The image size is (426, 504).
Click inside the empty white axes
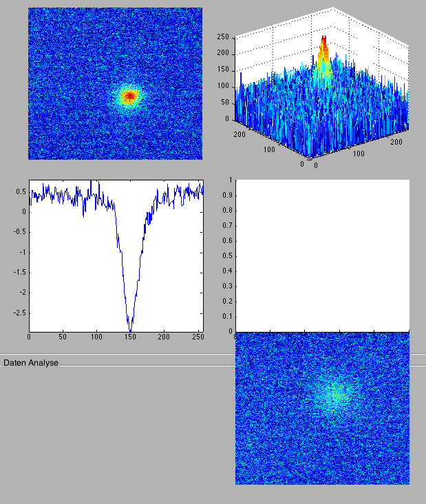coord(322,255)
